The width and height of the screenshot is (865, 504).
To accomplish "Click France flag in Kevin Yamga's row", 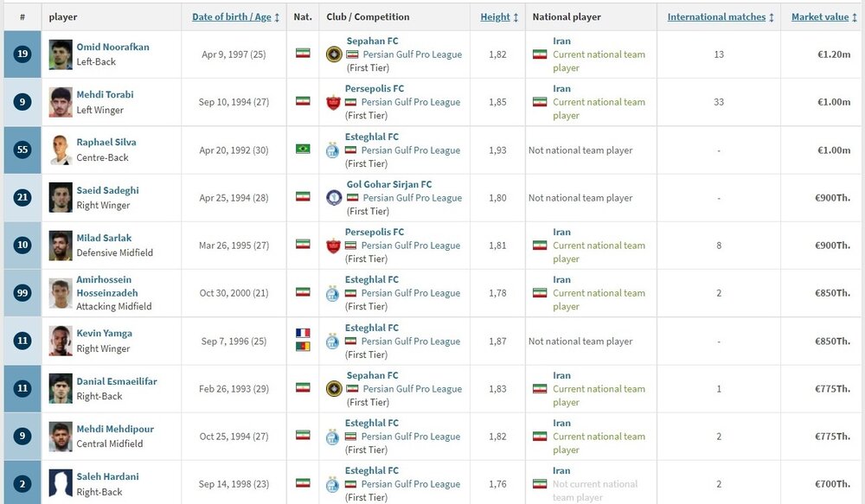I will pyautogui.click(x=303, y=333).
